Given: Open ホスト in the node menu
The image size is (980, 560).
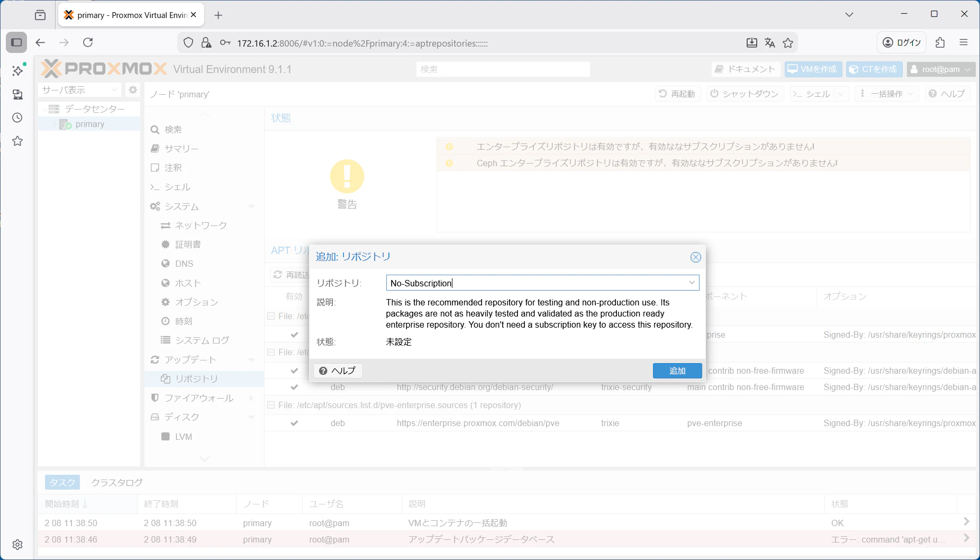Looking at the screenshot, I should pyautogui.click(x=204, y=283).
